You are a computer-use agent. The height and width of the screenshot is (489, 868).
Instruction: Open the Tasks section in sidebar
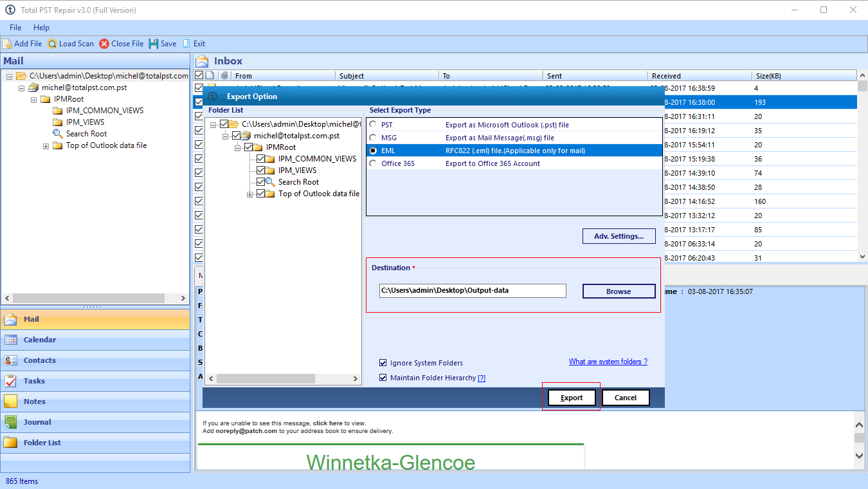95,381
